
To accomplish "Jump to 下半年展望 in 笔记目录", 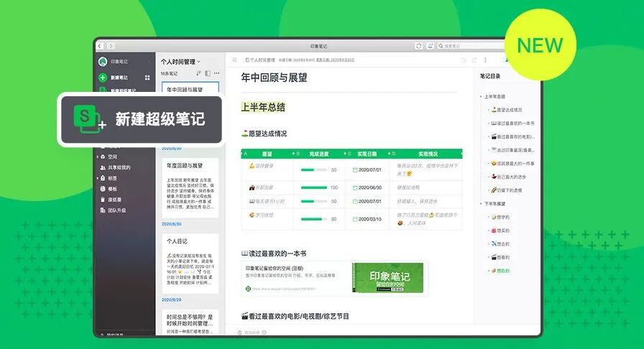I will click(x=494, y=204).
